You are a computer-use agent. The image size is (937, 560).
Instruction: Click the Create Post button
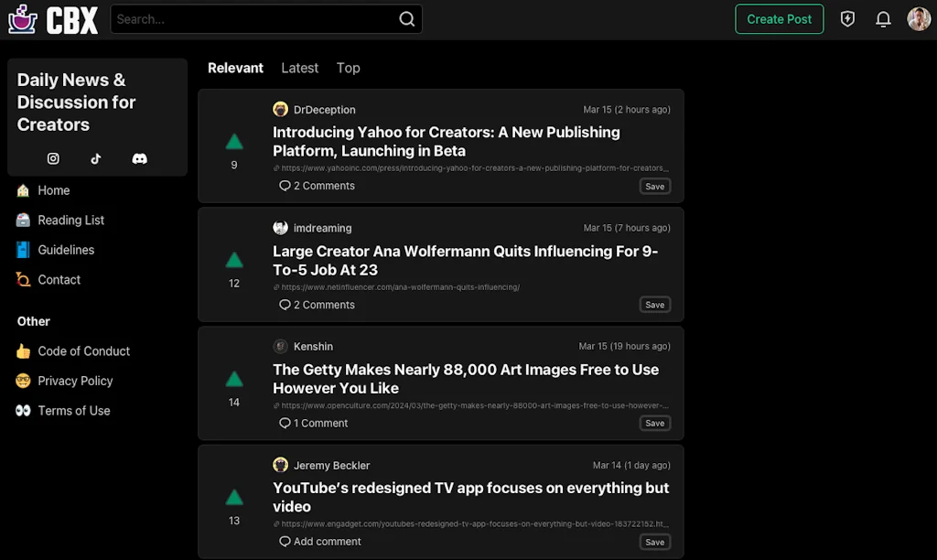tap(779, 18)
